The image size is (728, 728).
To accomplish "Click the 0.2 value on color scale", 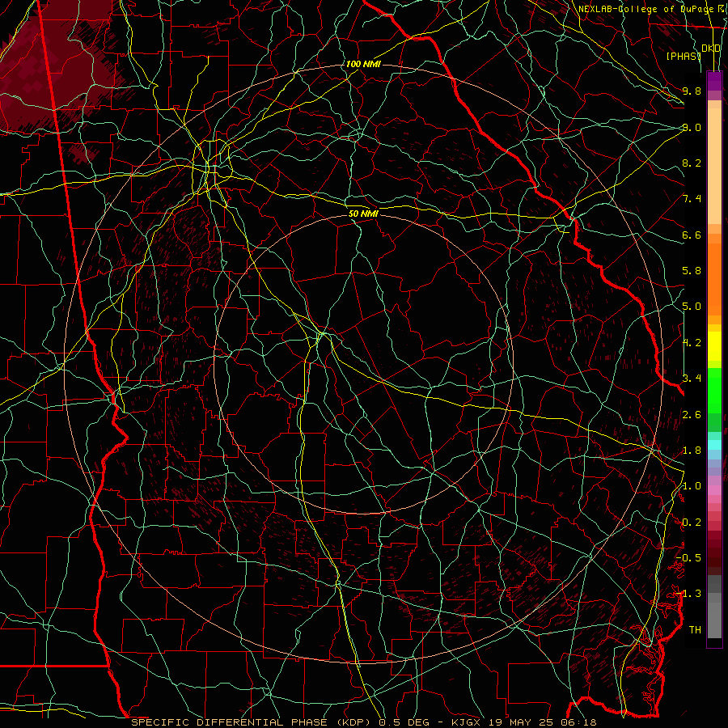I will click(x=692, y=523).
